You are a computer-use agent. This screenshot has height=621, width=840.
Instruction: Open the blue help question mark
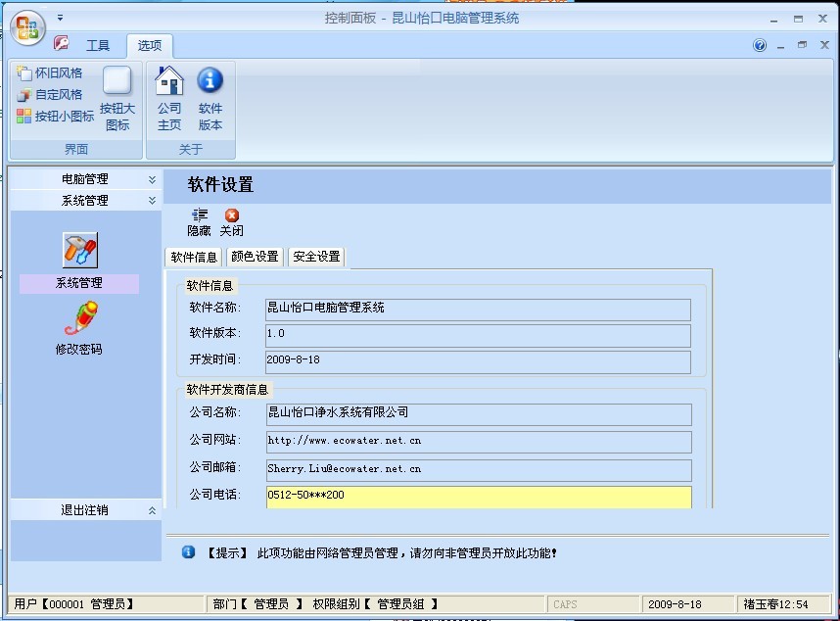pyautogui.click(x=760, y=45)
